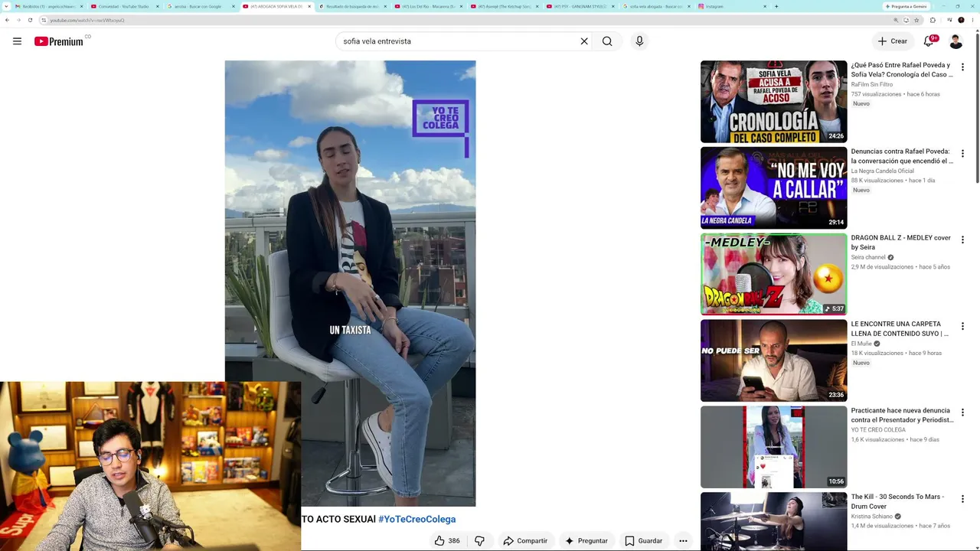Screen dimensions: 980x551
Task: Click the page vertical scrollbar
Action: pos(977,107)
